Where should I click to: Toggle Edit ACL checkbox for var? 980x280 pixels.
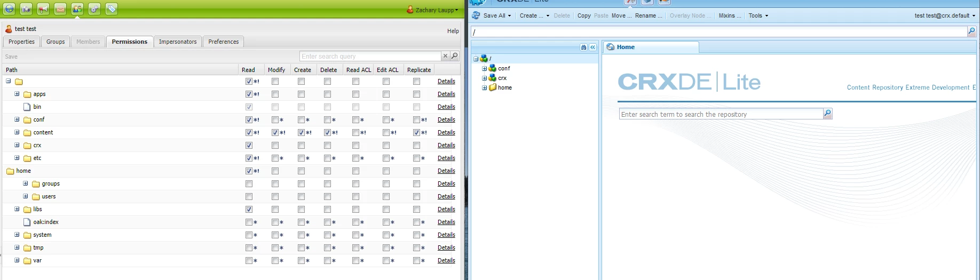[x=386, y=260]
